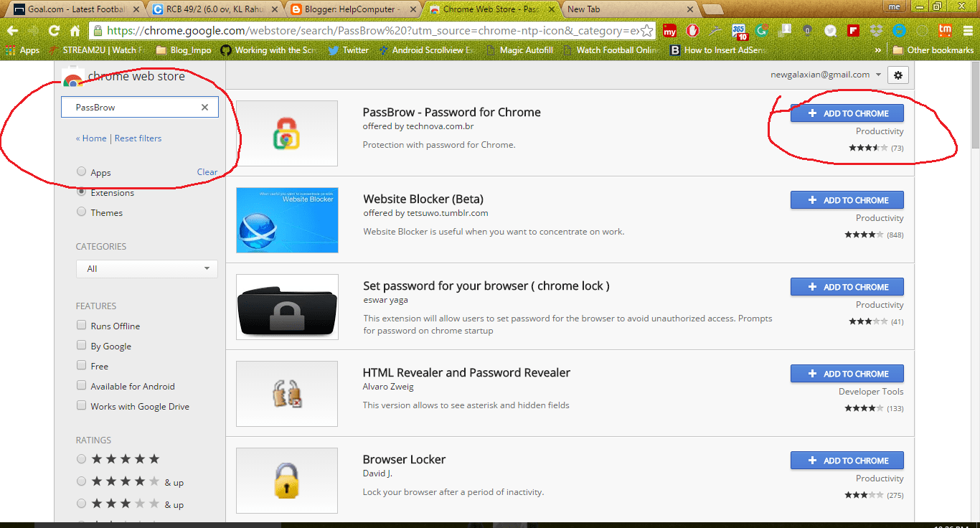The height and width of the screenshot is (528, 980).
Task: Click the Reset filters link
Action: [x=138, y=138]
